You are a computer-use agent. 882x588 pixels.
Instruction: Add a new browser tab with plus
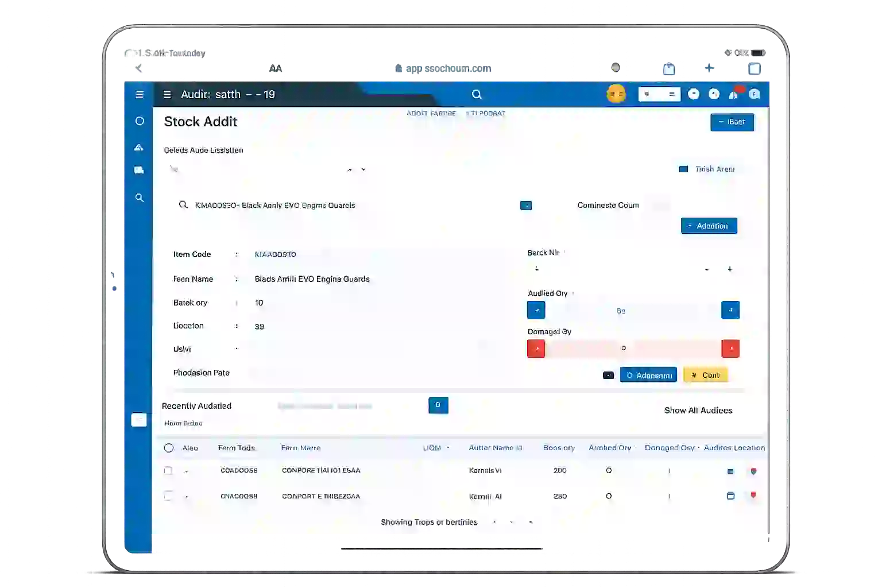click(x=709, y=68)
